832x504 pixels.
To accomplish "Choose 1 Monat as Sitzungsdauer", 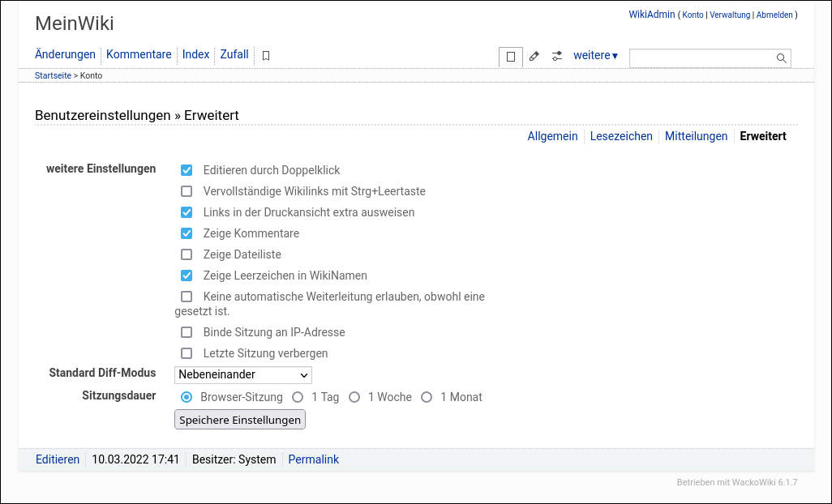I will click(427, 397).
